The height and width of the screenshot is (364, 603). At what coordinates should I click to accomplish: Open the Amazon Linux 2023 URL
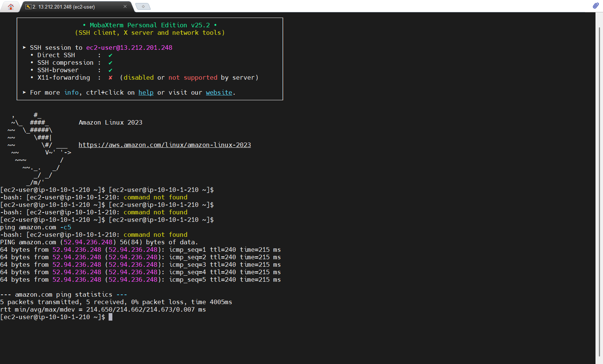(165, 145)
